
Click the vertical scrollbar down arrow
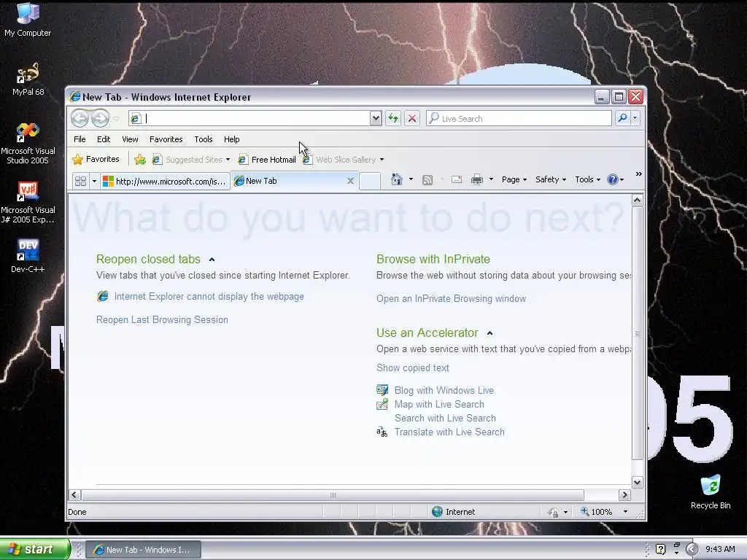pos(637,483)
